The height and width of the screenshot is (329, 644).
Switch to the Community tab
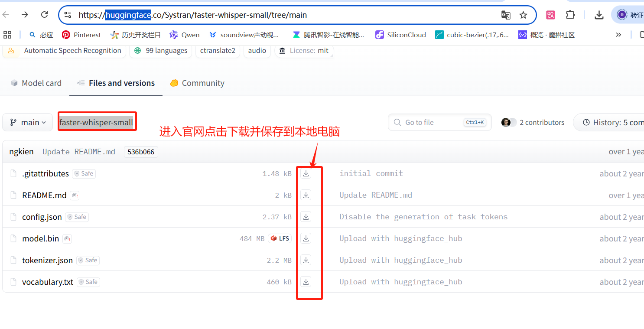[x=197, y=83]
